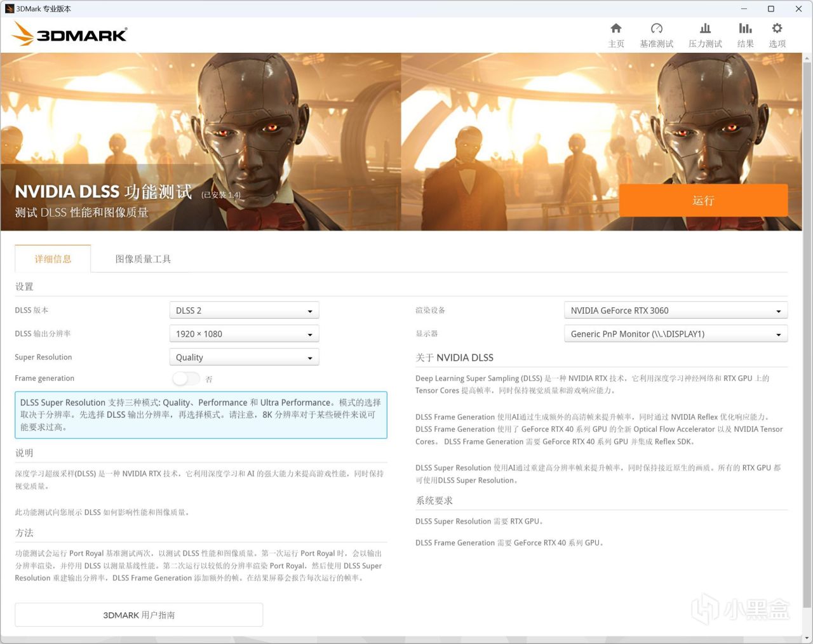Switch to the 图像质量工具 tab

[143, 259]
